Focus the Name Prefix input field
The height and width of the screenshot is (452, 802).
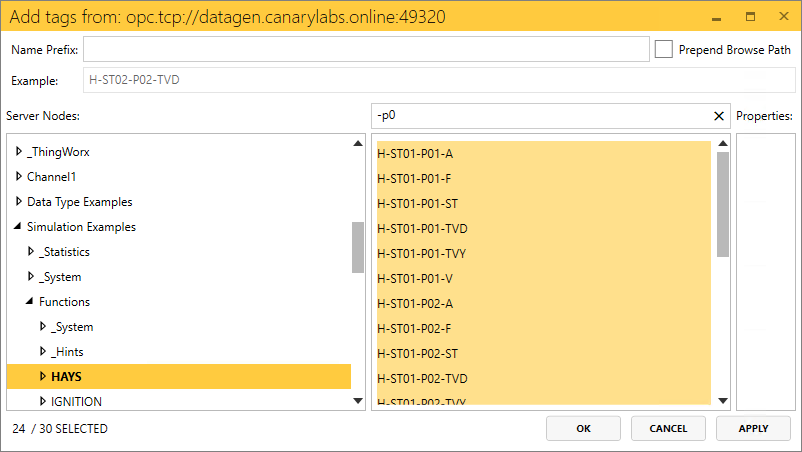click(x=366, y=49)
